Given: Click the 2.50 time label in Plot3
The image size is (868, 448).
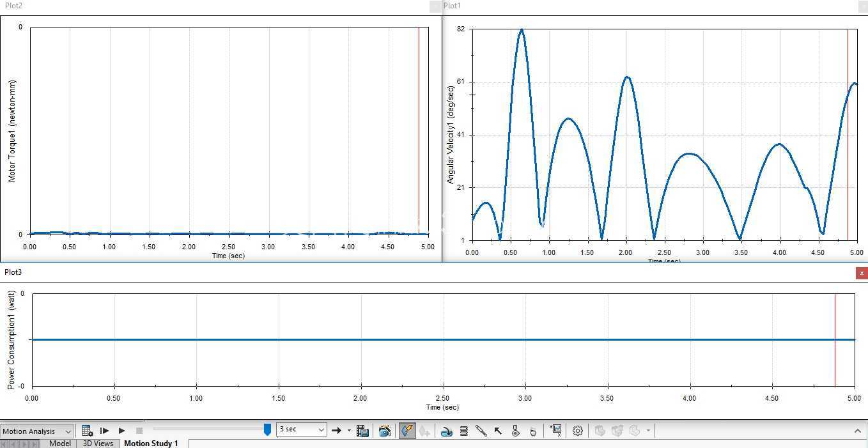Looking at the screenshot, I should (x=443, y=398).
